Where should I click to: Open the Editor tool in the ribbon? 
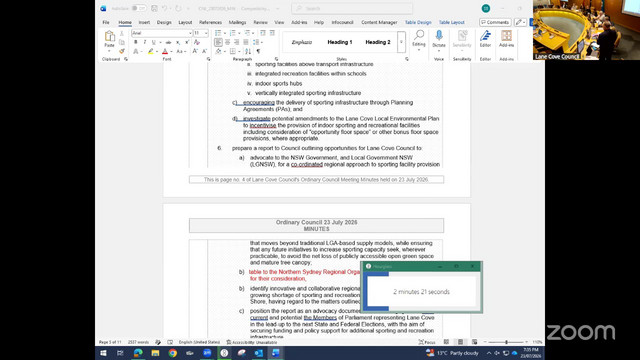[485, 39]
